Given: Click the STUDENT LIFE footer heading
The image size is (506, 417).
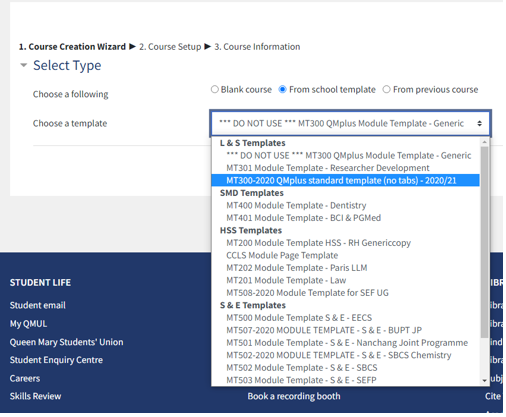Looking at the screenshot, I should point(40,283).
